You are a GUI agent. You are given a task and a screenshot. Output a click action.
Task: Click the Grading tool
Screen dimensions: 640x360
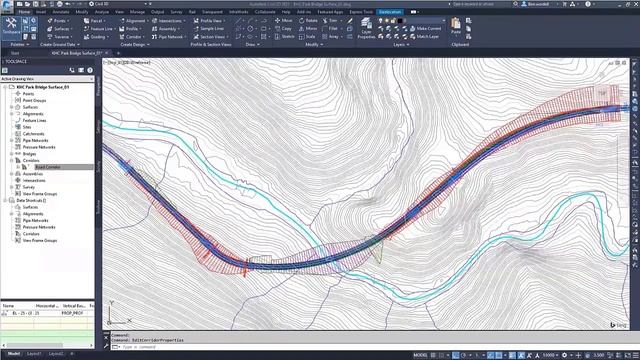coord(96,37)
